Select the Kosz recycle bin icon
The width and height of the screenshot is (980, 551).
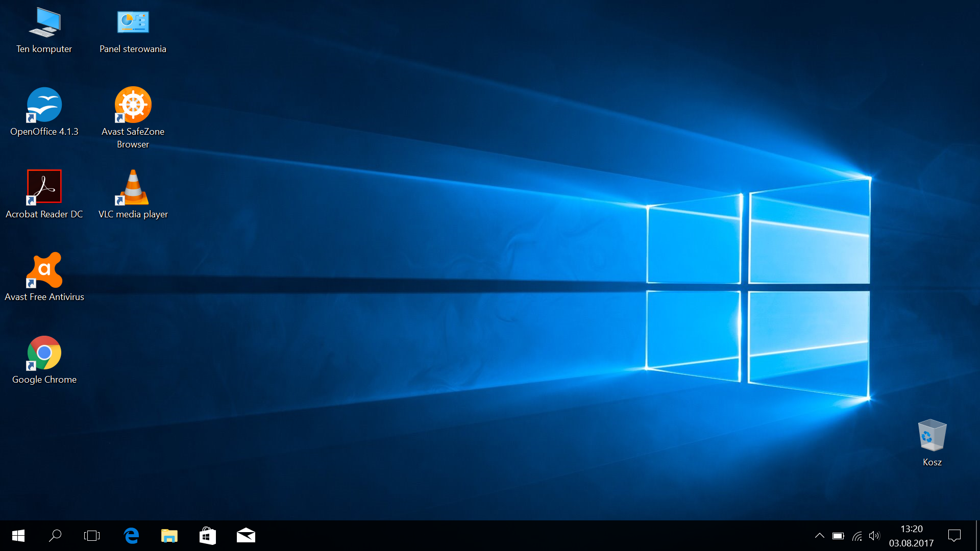tap(932, 435)
